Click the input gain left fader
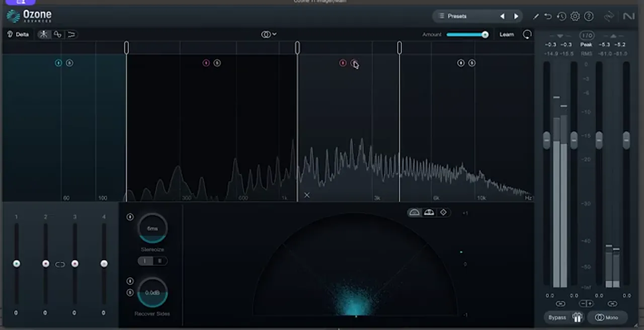This screenshot has width=644, height=330. click(x=547, y=140)
